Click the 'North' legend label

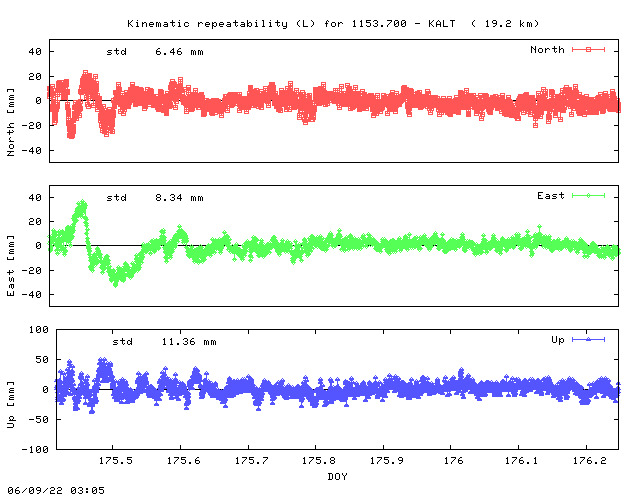(547, 49)
